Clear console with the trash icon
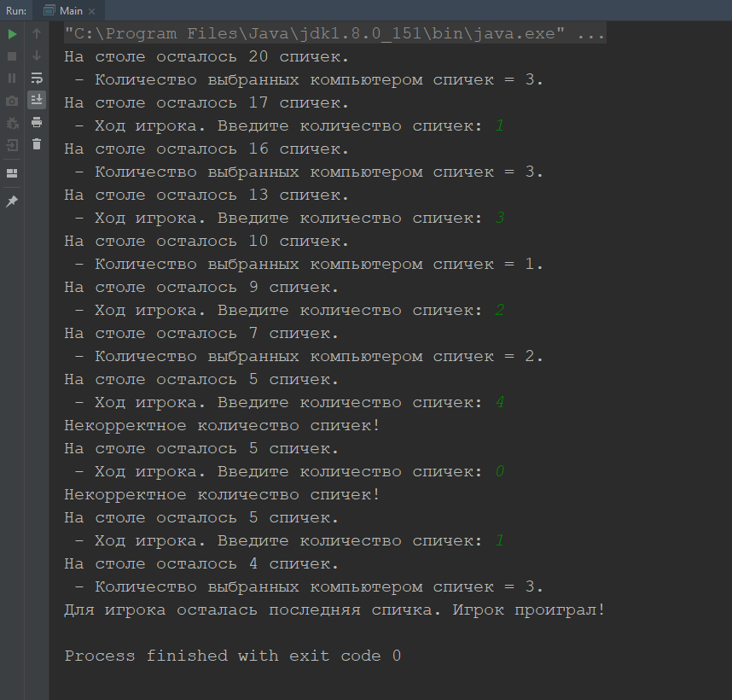 [37, 144]
